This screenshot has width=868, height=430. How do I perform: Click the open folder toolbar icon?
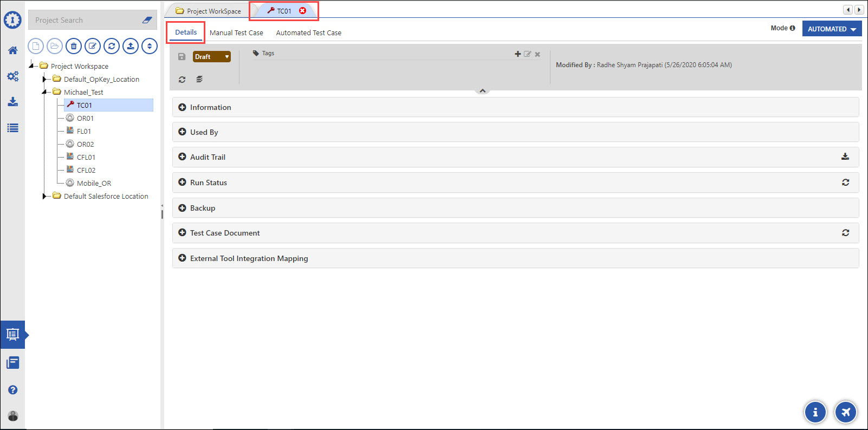coord(55,46)
